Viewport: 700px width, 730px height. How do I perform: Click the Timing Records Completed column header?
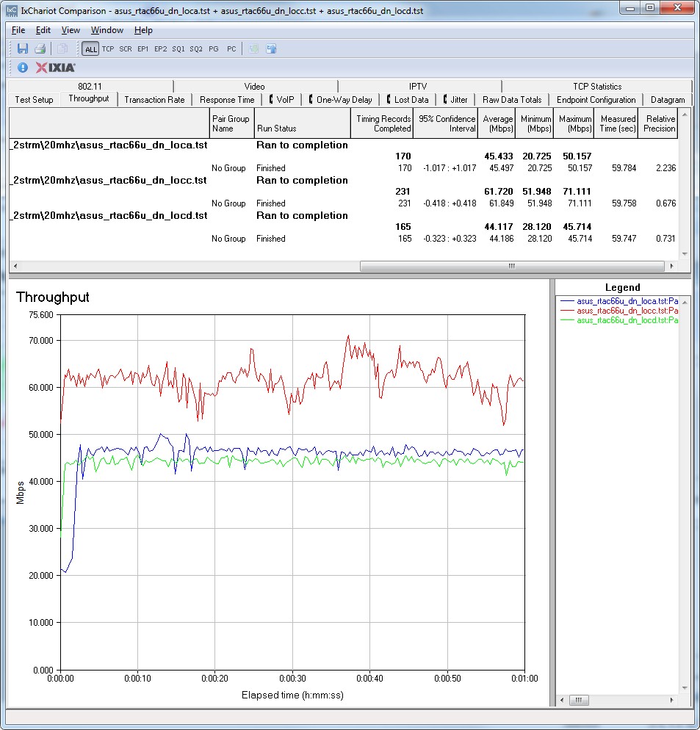click(382, 123)
